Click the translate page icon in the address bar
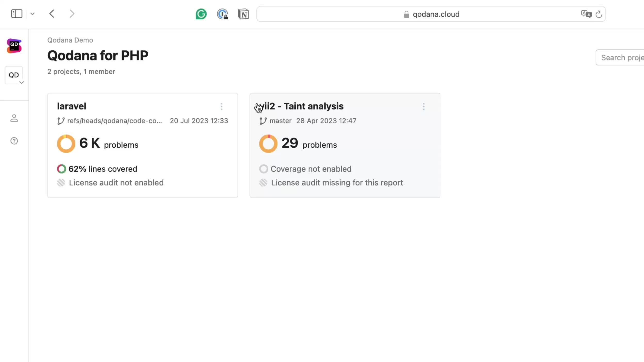Screen dimensions: 644x362 click(x=586, y=14)
